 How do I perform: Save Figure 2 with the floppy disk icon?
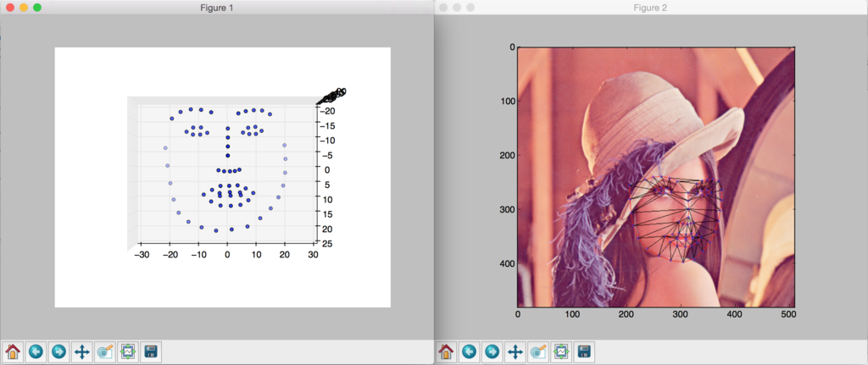point(585,351)
